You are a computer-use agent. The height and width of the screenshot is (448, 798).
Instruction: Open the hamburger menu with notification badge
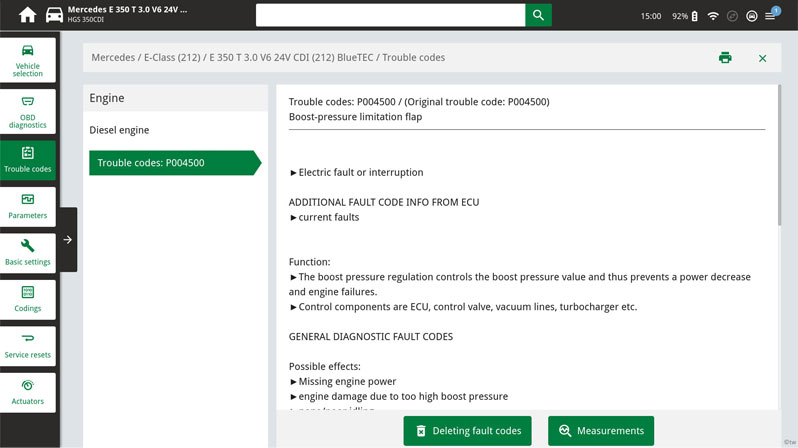771,16
